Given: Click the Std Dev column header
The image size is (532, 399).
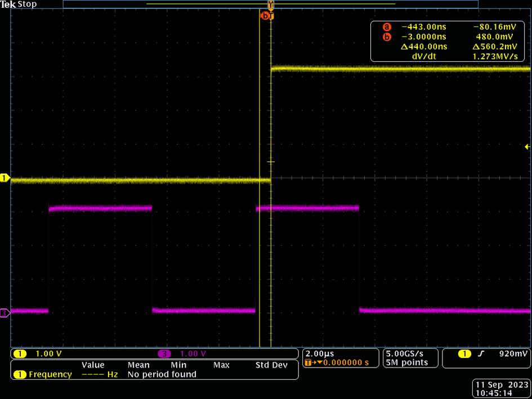Looking at the screenshot, I should coord(271,365).
